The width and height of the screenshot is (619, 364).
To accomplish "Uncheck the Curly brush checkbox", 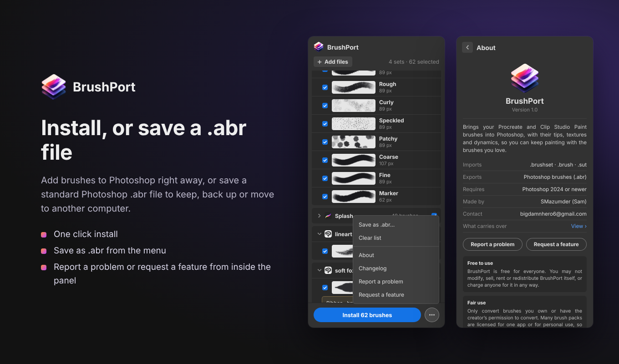I will (x=325, y=106).
